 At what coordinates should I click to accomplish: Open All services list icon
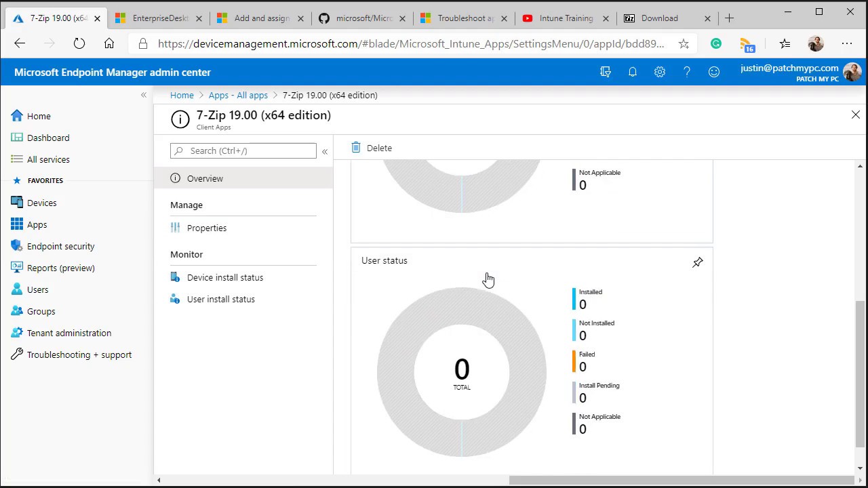click(x=17, y=159)
